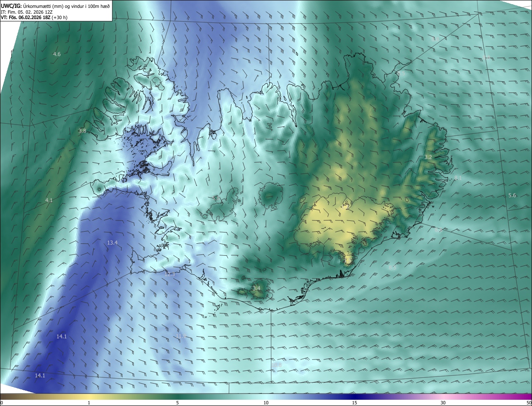Click the 'UWC/IG: Úrkomumætti (mm)' title line
The image size is (532, 406).
tap(55, 5)
